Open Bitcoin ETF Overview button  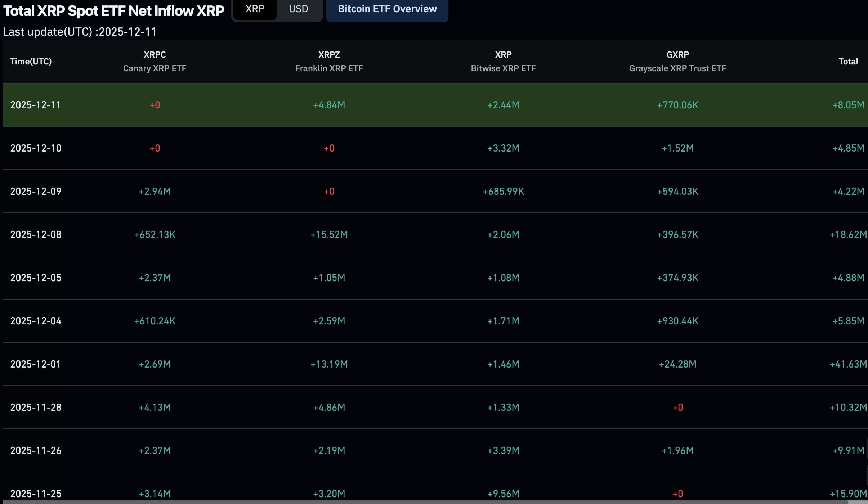(x=387, y=9)
